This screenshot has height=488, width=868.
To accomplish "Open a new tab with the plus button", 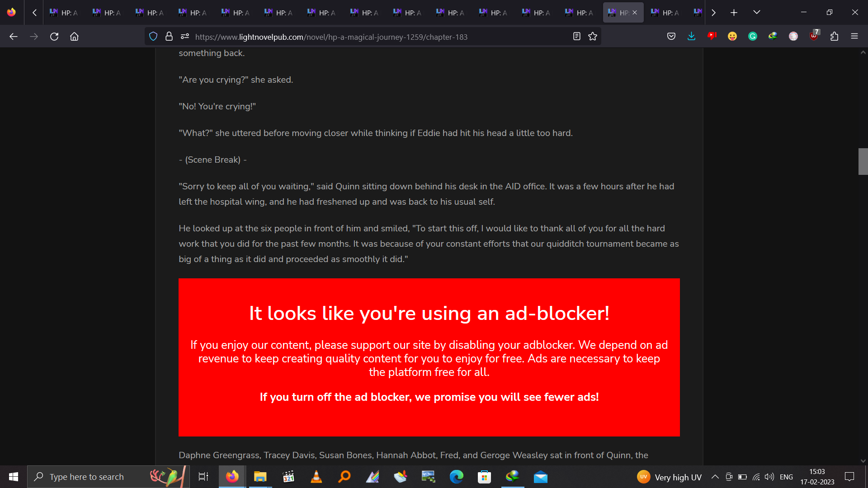I will (734, 13).
